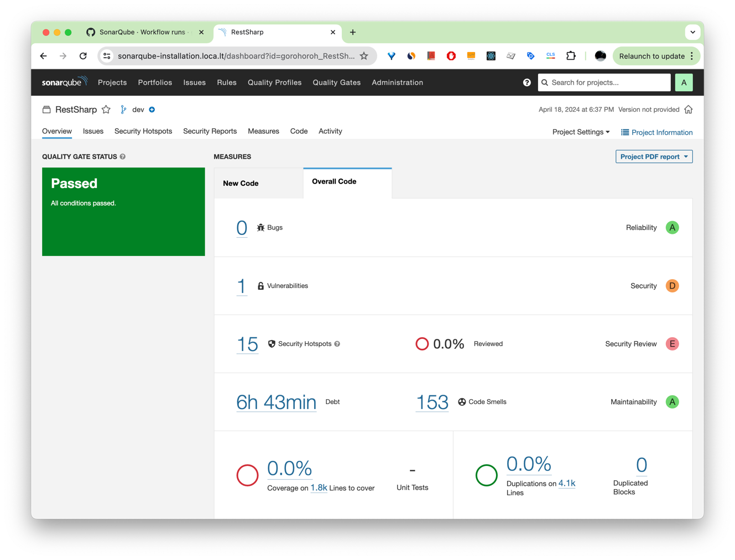The height and width of the screenshot is (560, 735).
Task: Switch to the New Code tab
Action: pyautogui.click(x=241, y=183)
